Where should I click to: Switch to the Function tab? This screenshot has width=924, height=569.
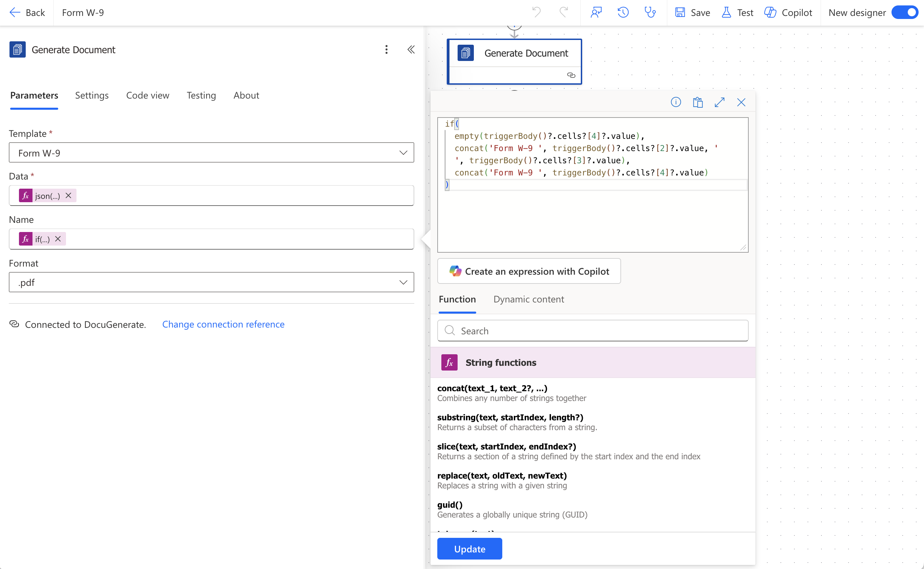457,299
